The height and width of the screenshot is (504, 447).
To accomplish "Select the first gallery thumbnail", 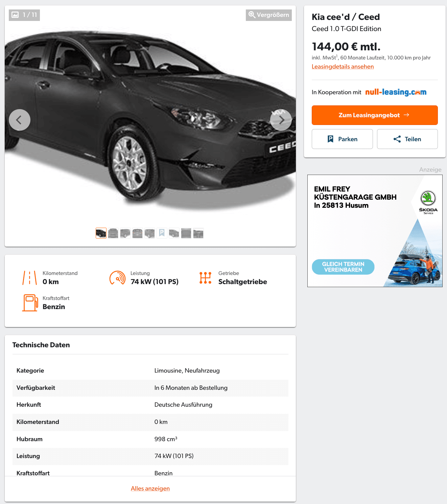I will click(x=101, y=233).
